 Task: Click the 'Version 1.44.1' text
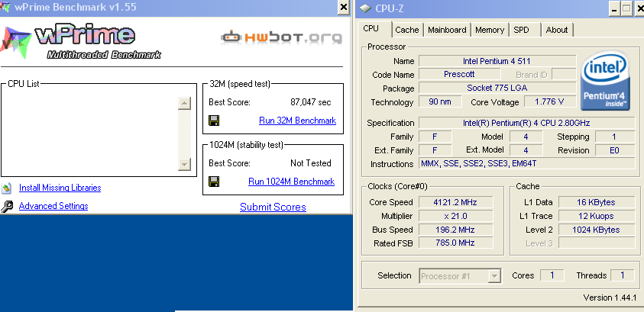click(x=610, y=298)
